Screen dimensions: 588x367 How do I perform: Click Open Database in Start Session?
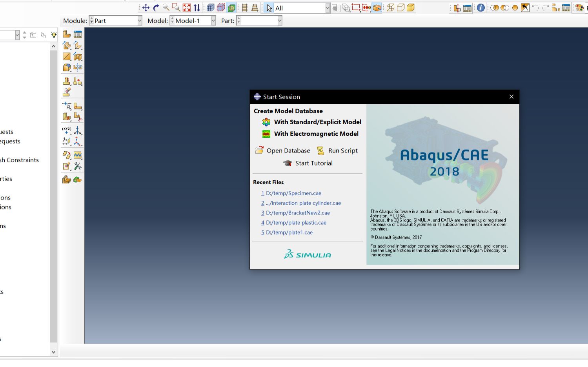tap(282, 151)
